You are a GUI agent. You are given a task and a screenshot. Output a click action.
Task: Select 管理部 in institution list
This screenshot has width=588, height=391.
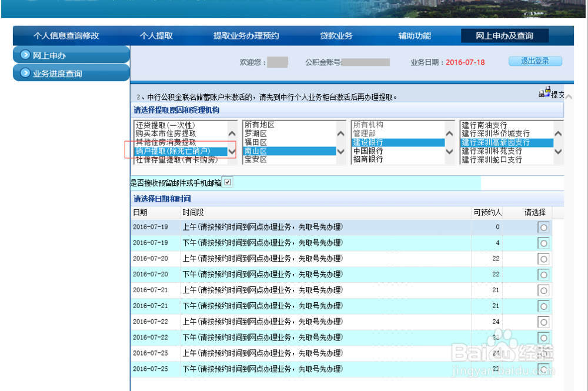tap(398, 133)
